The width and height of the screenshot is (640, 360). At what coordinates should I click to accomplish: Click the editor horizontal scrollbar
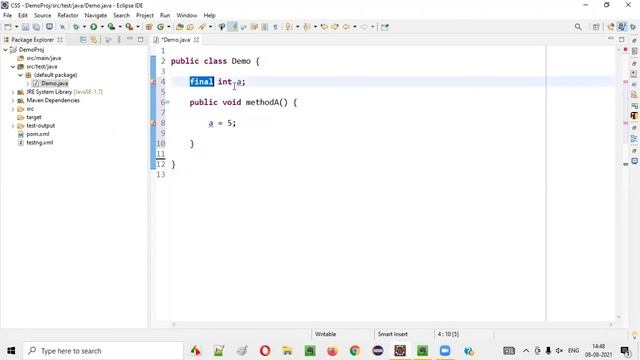coord(392,324)
